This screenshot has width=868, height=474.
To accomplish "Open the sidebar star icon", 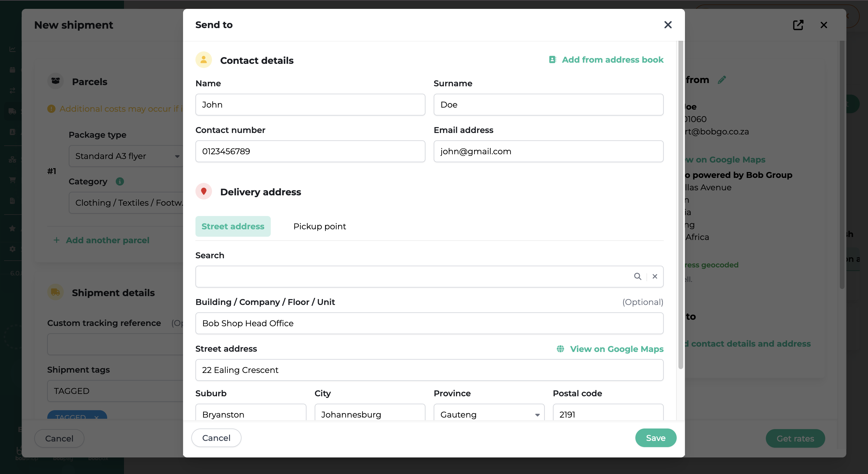I will (12, 228).
